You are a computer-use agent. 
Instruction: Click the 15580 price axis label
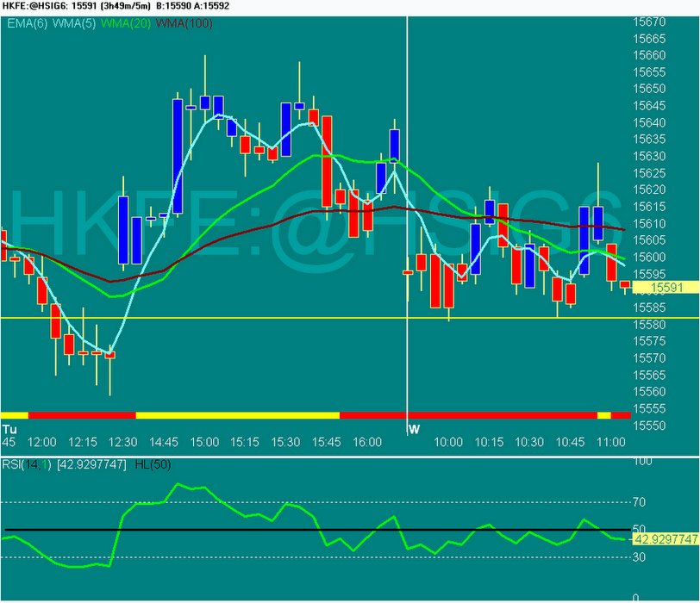[649, 325]
